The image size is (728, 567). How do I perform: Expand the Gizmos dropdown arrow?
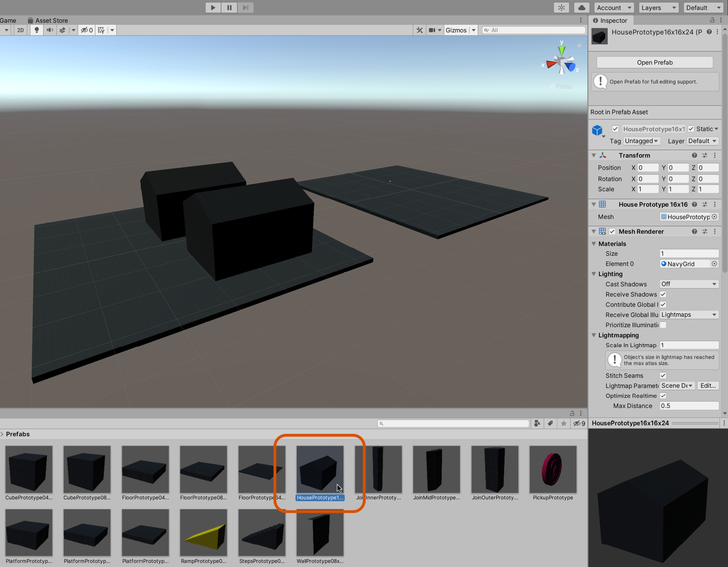pyautogui.click(x=473, y=30)
